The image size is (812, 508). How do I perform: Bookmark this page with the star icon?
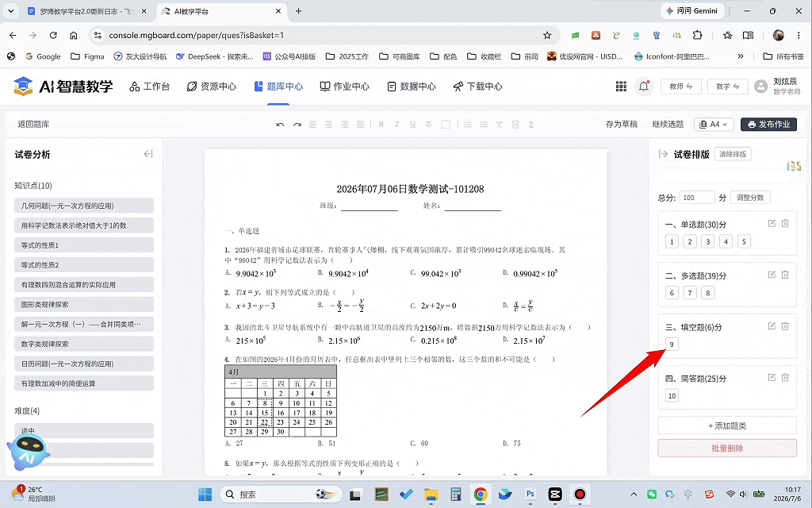pyautogui.click(x=547, y=35)
